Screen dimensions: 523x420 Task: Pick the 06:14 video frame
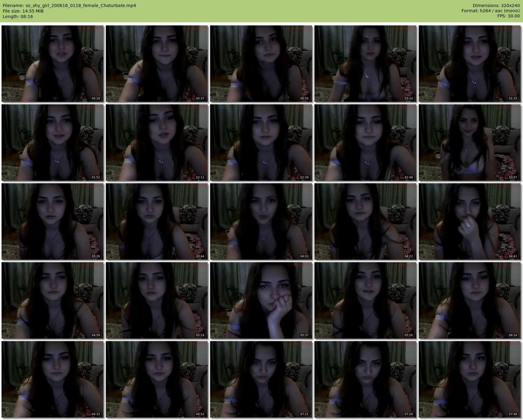(x=470, y=300)
